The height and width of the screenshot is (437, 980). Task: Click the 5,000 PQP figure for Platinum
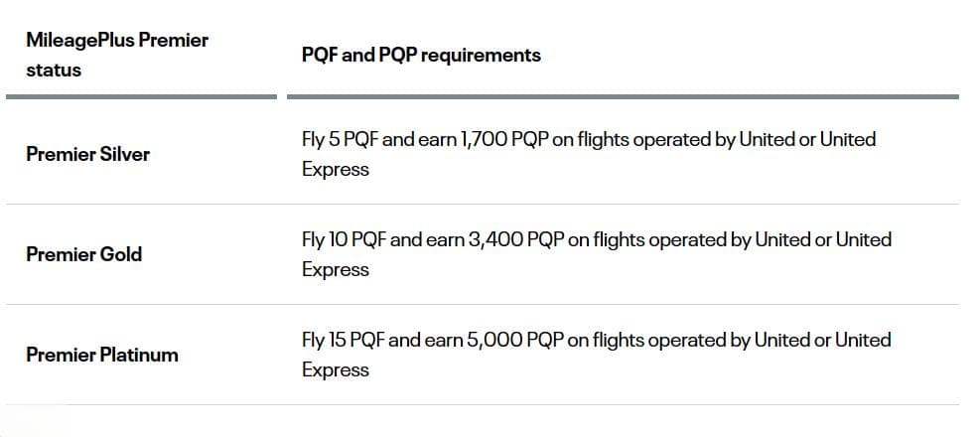(515, 340)
